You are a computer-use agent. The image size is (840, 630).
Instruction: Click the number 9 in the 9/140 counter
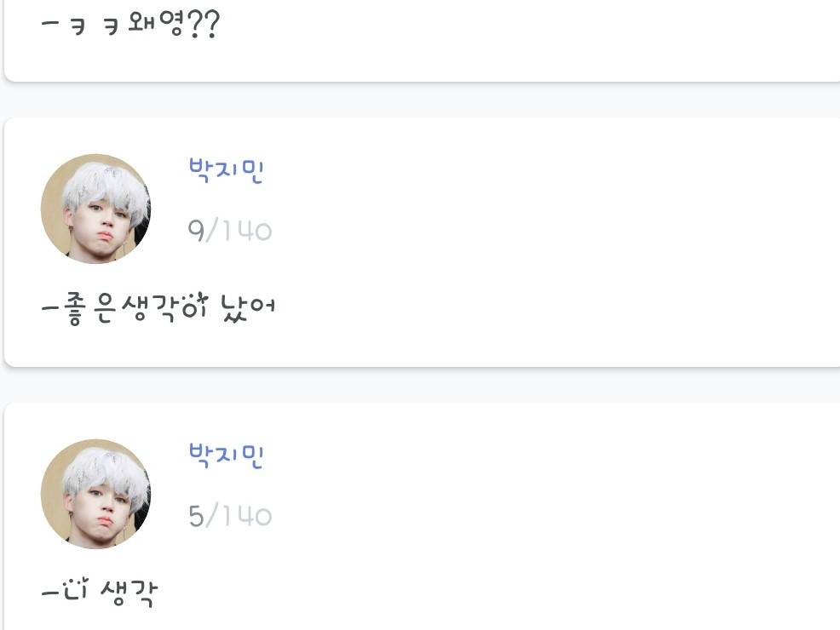(x=196, y=231)
